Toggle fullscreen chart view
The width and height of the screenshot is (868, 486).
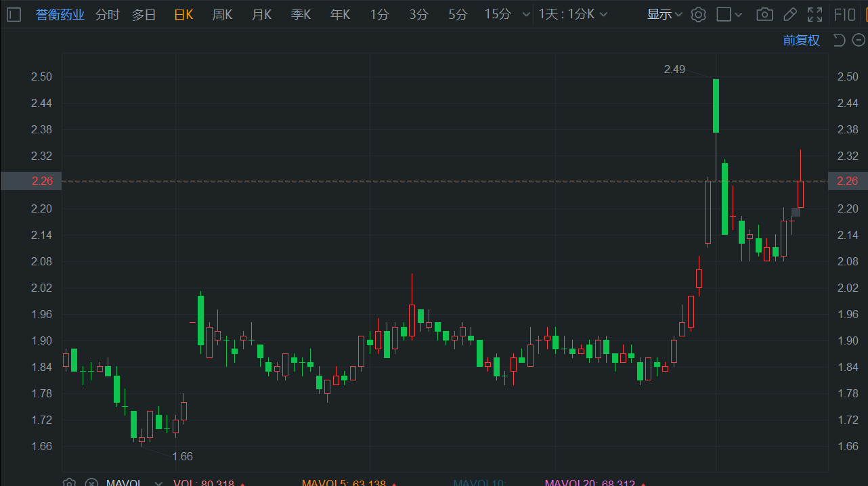[815, 14]
